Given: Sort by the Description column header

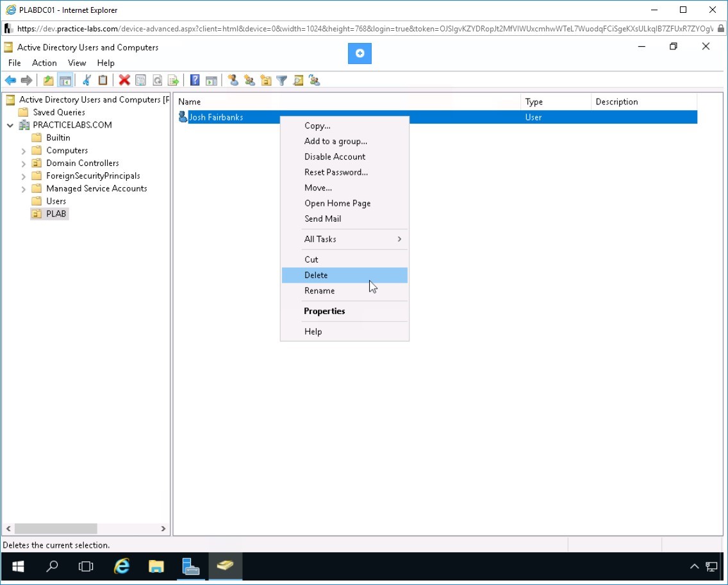Looking at the screenshot, I should pyautogui.click(x=644, y=102).
